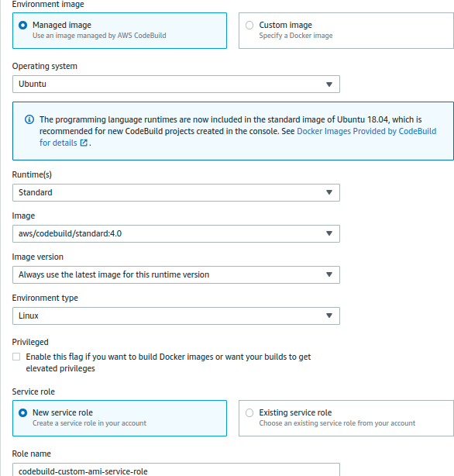
Task: Click the 'for details' link text
Action: [x=58, y=143]
